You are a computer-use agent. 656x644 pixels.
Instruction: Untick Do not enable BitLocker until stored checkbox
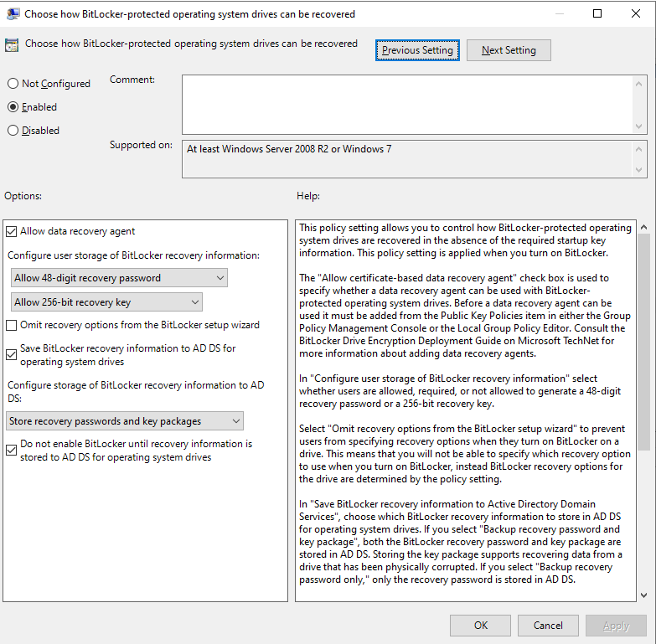(12, 451)
